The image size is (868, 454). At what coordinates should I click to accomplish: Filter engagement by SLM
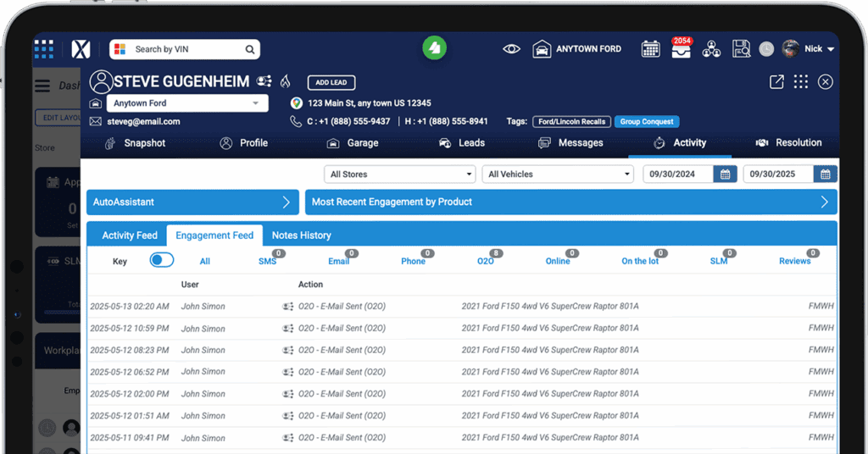(x=719, y=261)
